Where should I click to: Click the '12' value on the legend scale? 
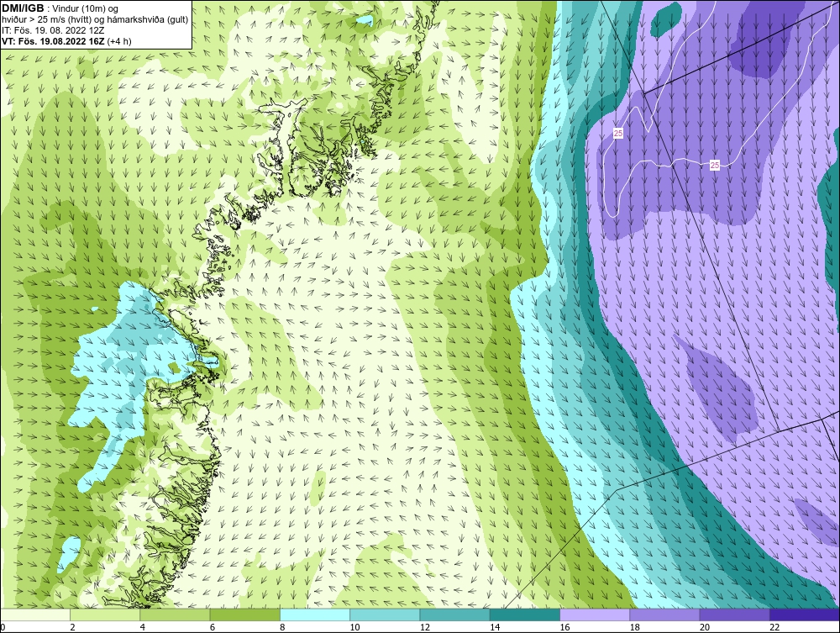pos(425,627)
